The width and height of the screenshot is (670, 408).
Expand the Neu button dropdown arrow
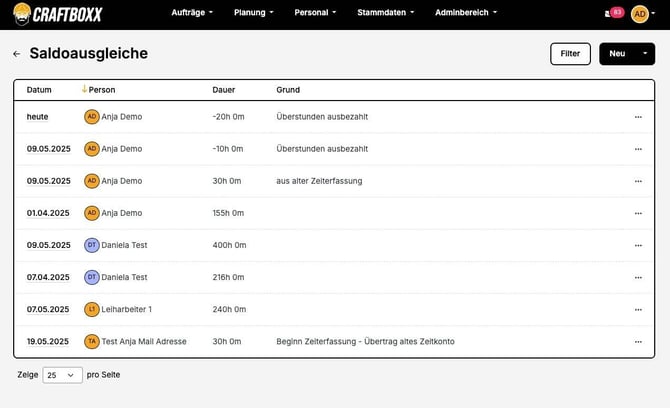click(x=645, y=54)
